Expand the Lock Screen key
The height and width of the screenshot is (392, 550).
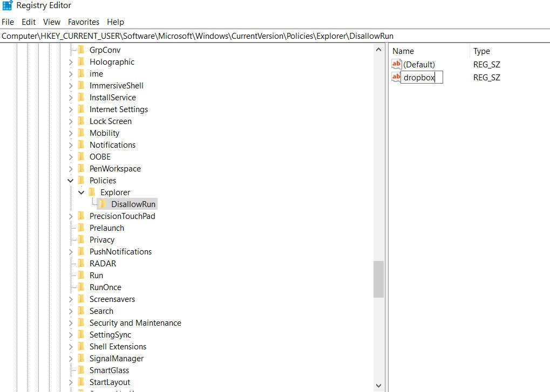click(71, 121)
